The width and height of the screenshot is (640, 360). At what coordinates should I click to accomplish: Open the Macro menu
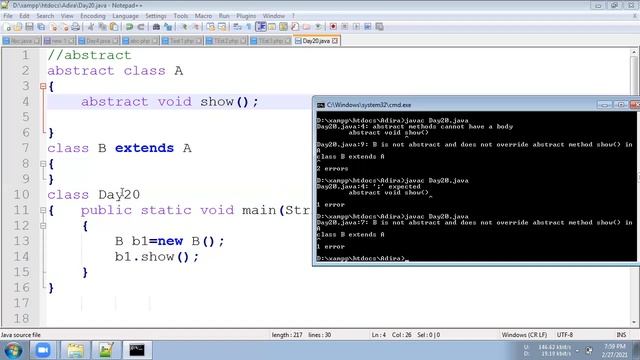(203, 16)
